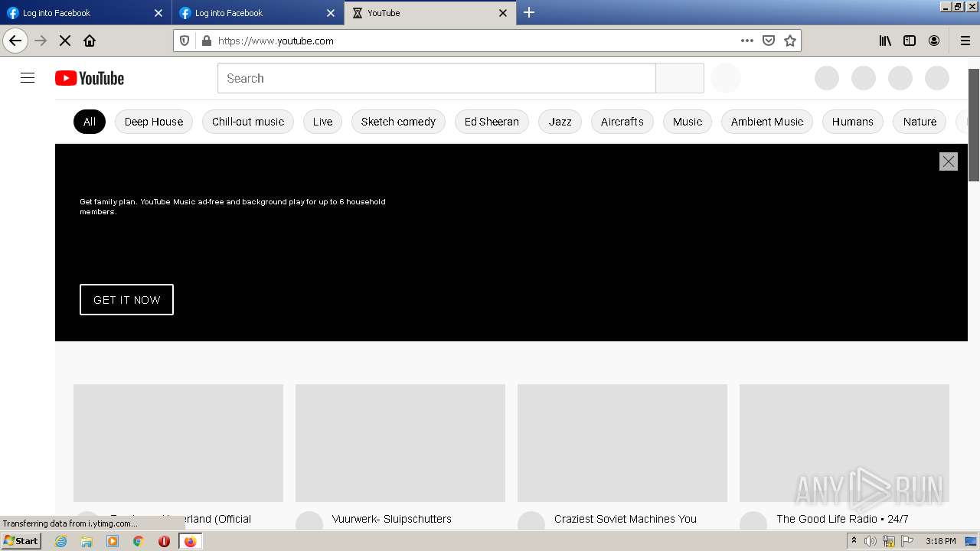This screenshot has width=980, height=551.
Task: Select Aircrafts chip
Action: coord(622,122)
